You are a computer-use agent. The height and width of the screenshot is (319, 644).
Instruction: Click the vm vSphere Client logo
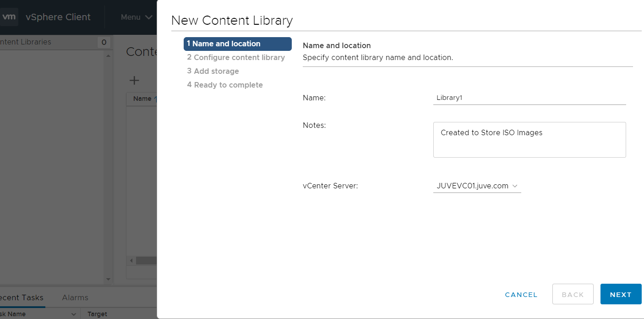(x=10, y=17)
